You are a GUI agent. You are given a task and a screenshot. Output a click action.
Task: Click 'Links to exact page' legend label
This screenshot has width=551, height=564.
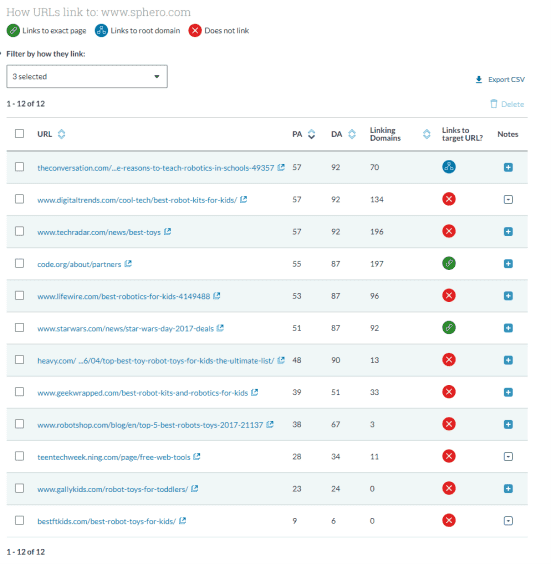pyautogui.click(x=54, y=31)
